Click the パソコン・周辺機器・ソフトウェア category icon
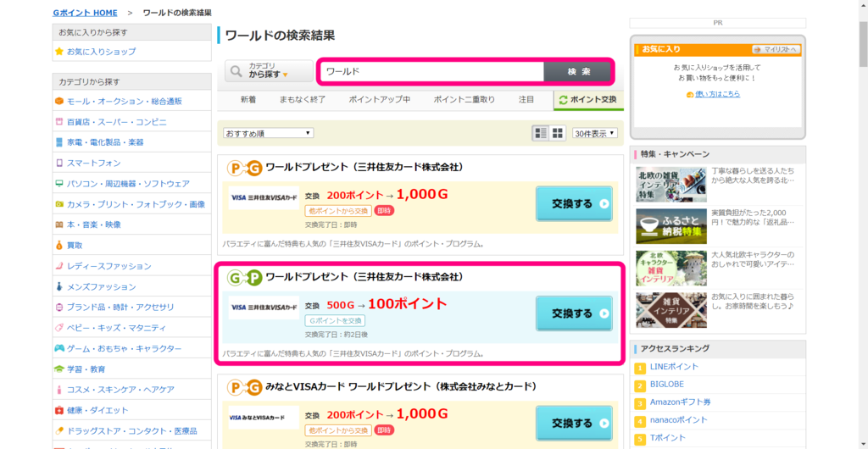 (x=59, y=184)
